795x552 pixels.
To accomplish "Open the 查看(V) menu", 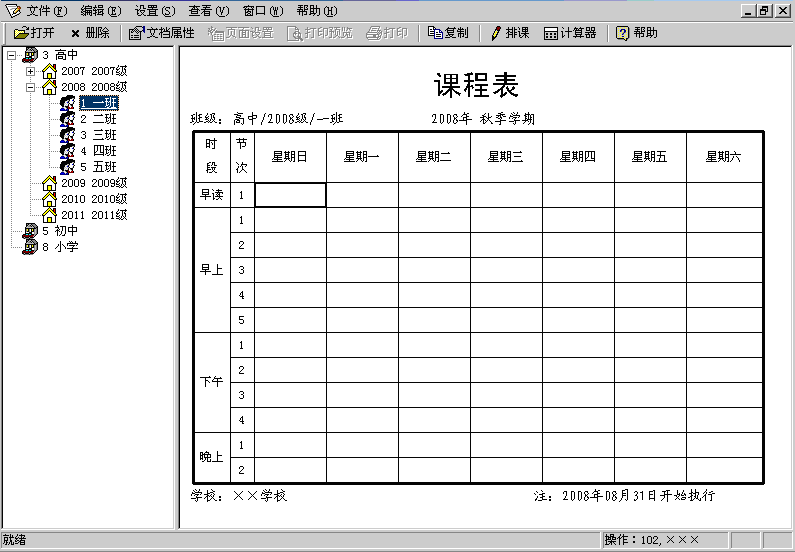I will 207,10.
